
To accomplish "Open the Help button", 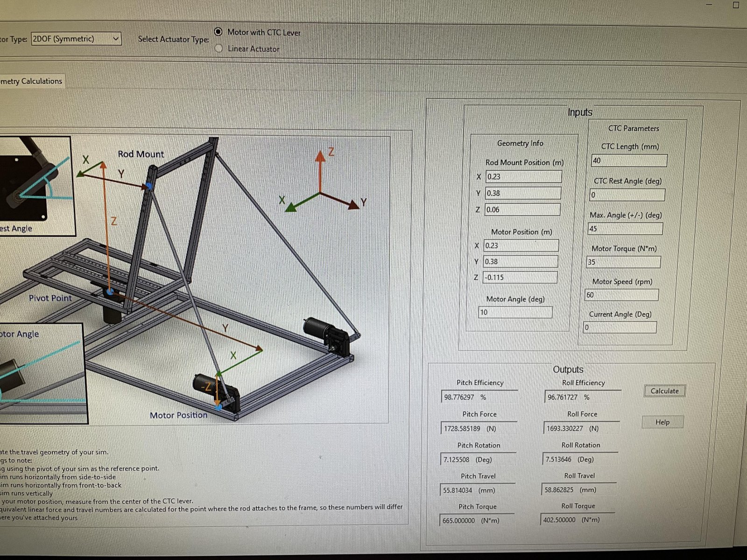I will [662, 422].
